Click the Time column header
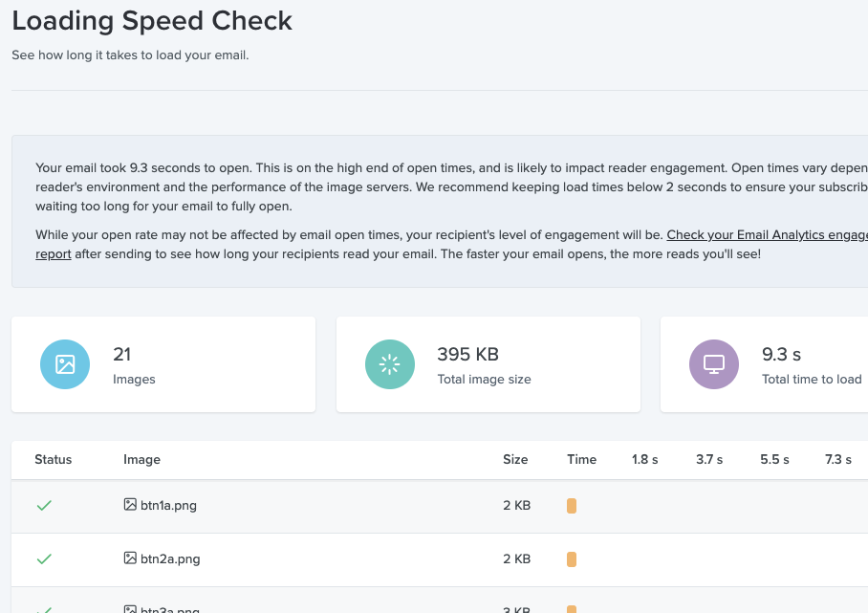Viewport: 868px width, 613px height. click(x=581, y=460)
